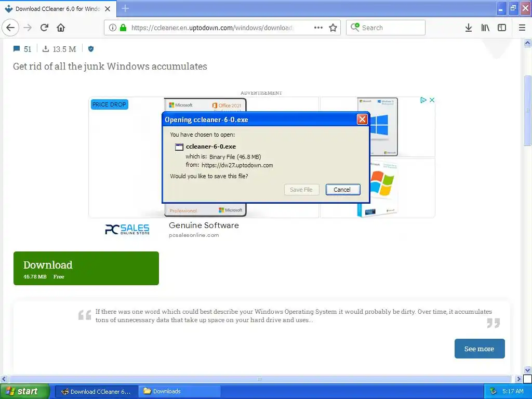Viewport: 532px width, 399px height.
Task: Open a new tab with plus
Action: click(x=125, y=8)
